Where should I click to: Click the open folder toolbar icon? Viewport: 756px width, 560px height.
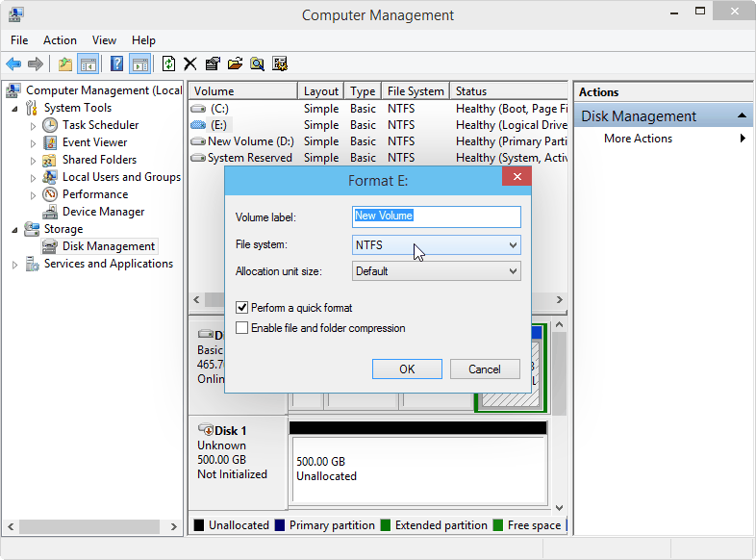[235, 64]
